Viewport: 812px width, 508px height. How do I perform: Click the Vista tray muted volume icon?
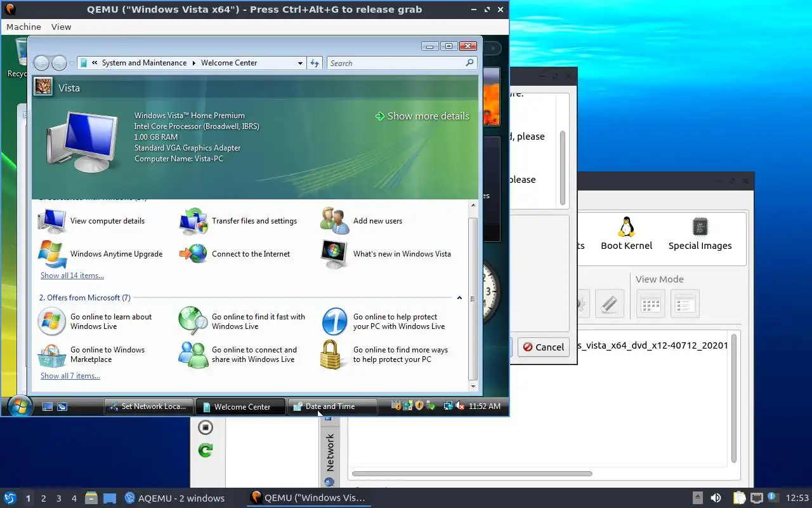click(x=461, y=406)
